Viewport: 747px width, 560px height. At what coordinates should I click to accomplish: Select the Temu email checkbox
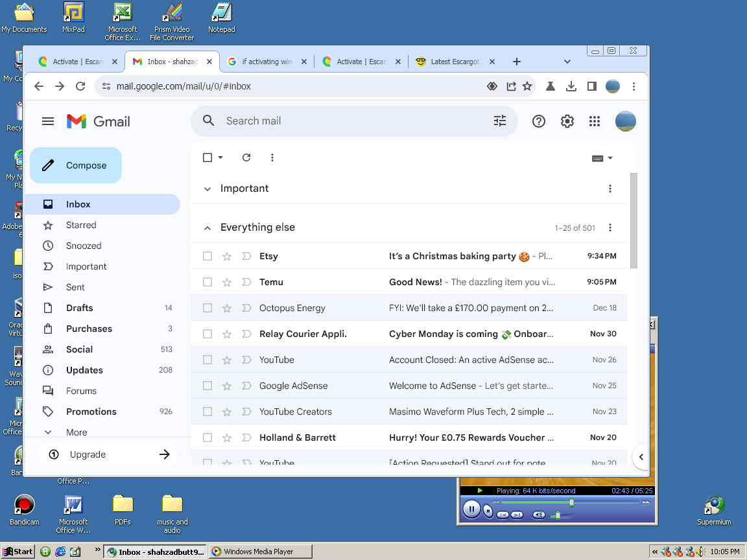(207, 282)
